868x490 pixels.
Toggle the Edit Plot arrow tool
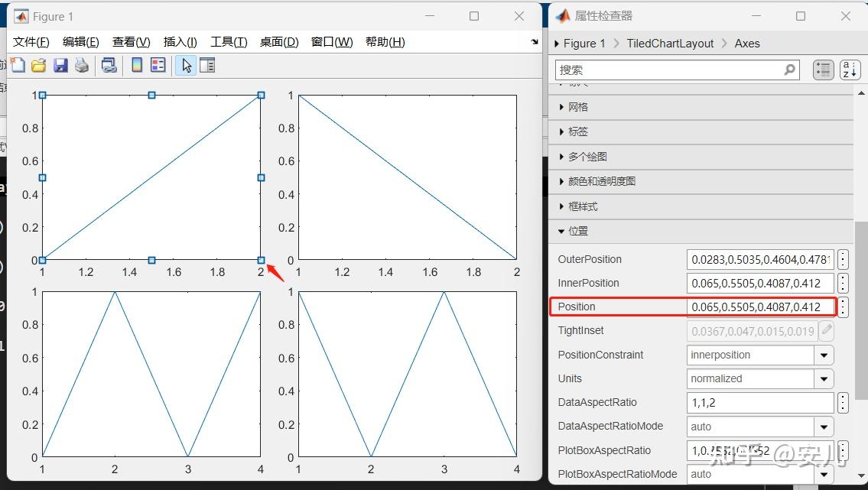point(186,65)
